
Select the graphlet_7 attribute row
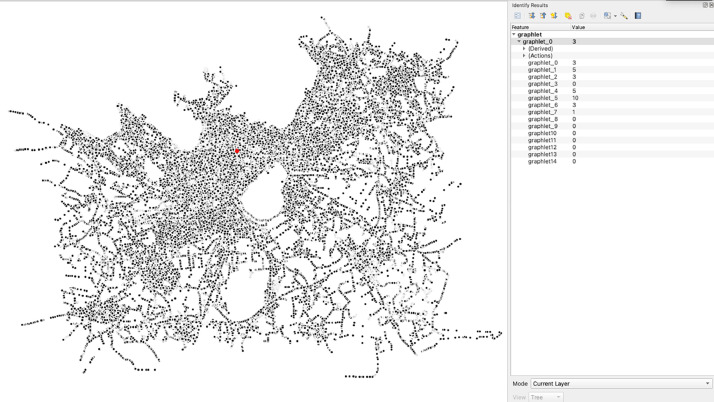[612, 112]
